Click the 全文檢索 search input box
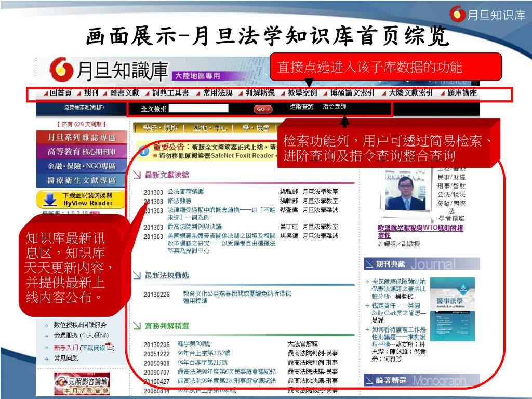This screenshot has height=399, width=532. pos(198,109)
